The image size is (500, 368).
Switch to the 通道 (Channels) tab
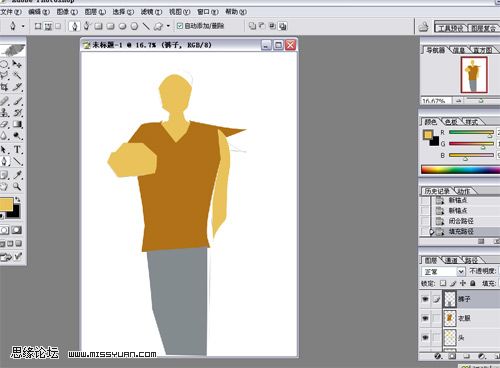(x=451, y=260)
